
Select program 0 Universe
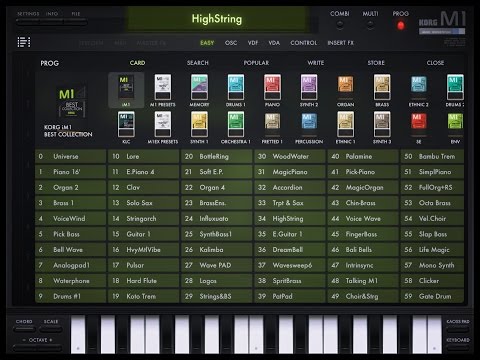pyautogui.click(x=71, y=156)
